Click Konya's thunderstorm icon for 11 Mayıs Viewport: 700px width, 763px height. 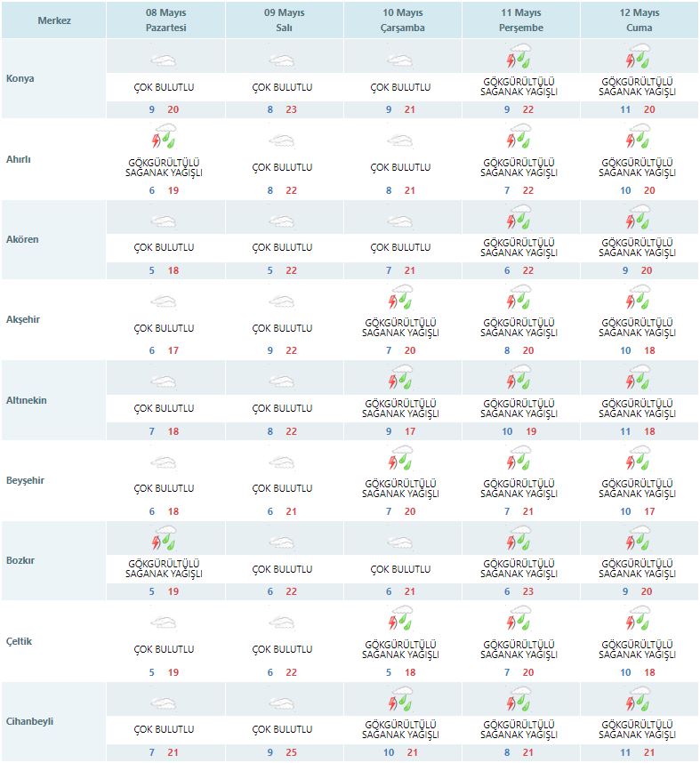pos(519,60)
